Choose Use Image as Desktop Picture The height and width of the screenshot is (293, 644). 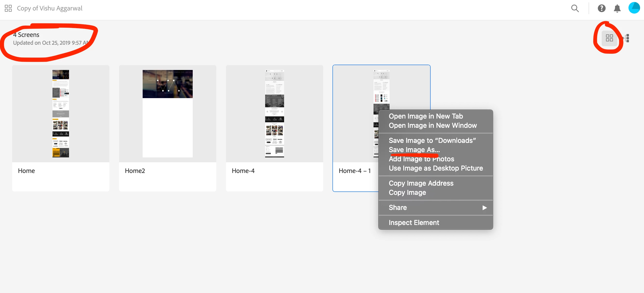[435, 168]
